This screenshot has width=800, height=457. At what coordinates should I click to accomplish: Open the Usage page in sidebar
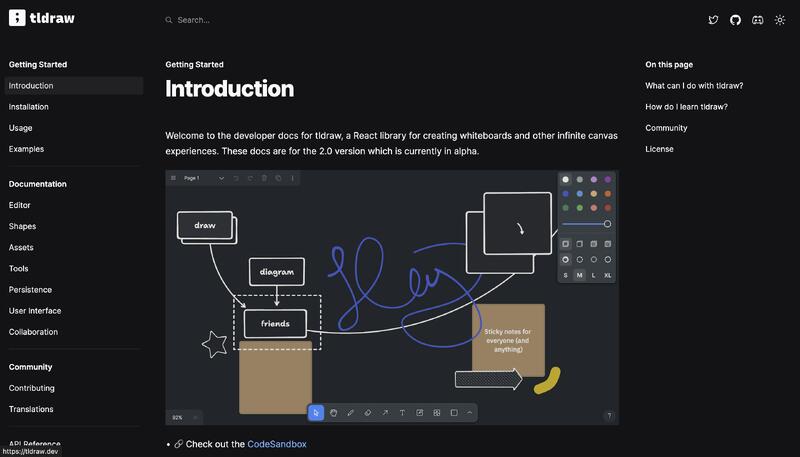point(20,128)
